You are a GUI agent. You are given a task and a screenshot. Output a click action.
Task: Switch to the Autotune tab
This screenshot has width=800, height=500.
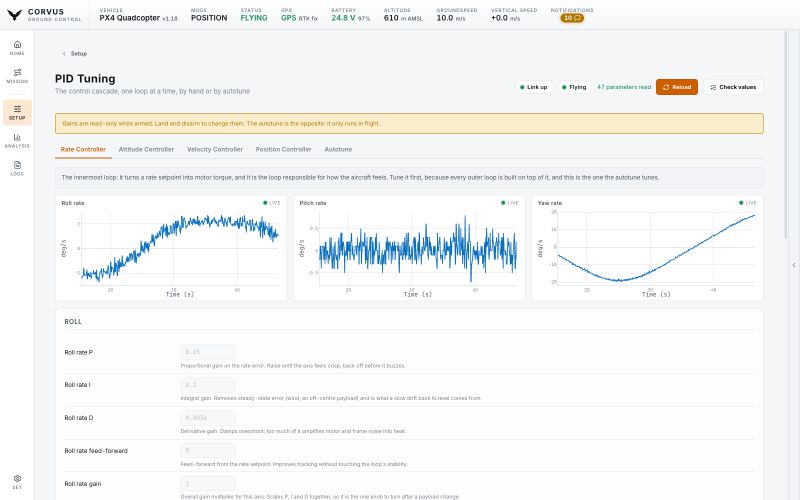[338, 149]
